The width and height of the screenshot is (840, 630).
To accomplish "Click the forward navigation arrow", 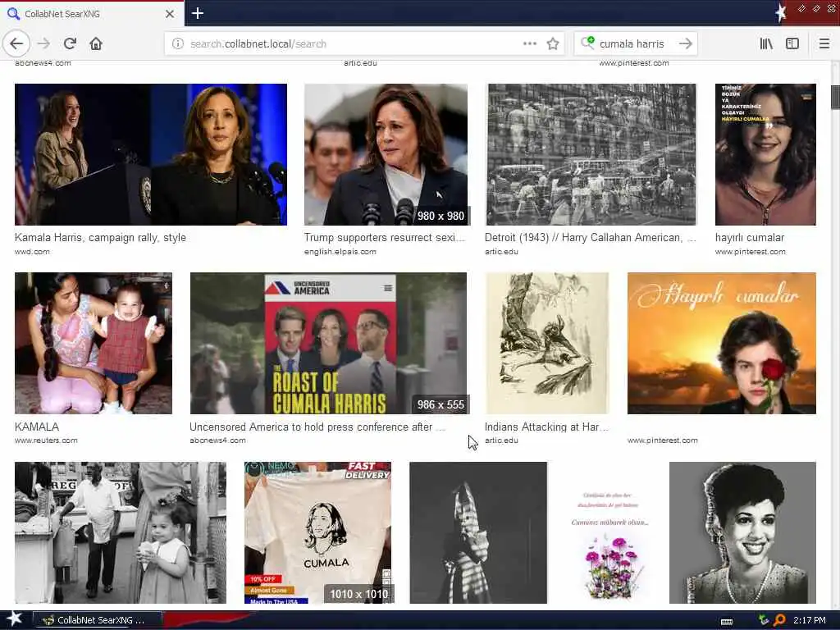I will tap(44, 44).
